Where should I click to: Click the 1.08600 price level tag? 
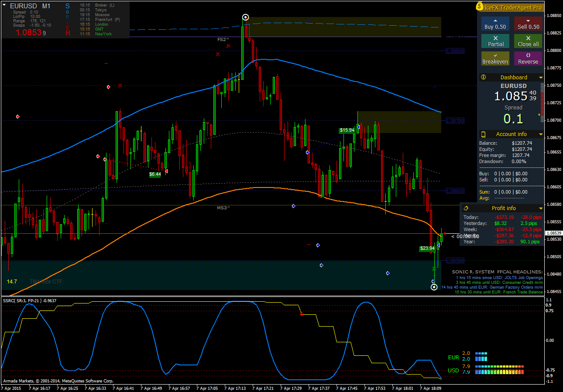pyautogui.click(x=455, y=191)
